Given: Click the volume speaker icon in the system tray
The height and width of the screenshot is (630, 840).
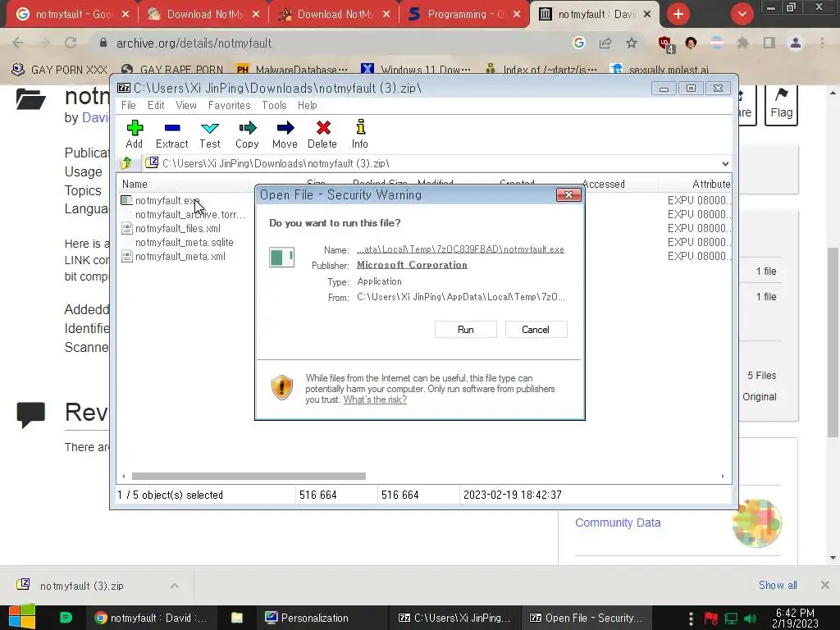Looking at the screenshot, I should tap(751, 619).
